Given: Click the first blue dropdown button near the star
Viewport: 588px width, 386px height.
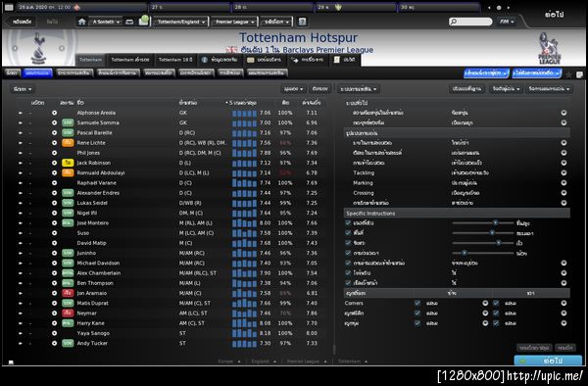Looking at the screenshot, I should coord(486,72).
